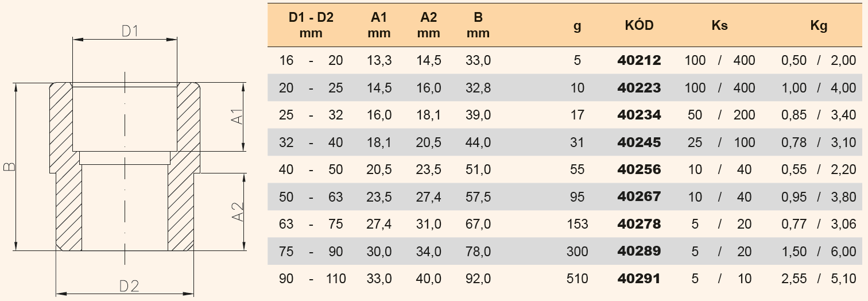Click product code 40278
Screen dimensions: 868x301
tap(639, 224)
